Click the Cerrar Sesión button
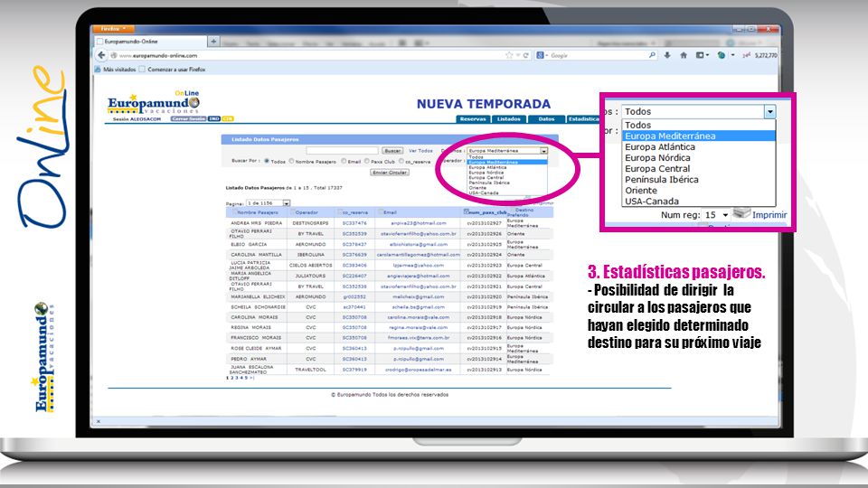Viewport: 868px width, 488px height. click(x=188, y=119)
